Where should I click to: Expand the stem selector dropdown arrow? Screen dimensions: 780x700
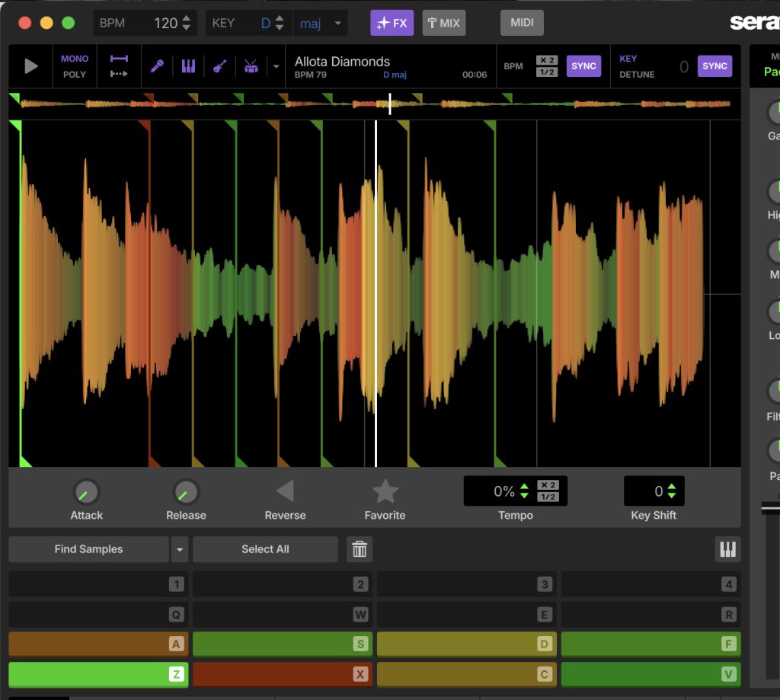276,66
